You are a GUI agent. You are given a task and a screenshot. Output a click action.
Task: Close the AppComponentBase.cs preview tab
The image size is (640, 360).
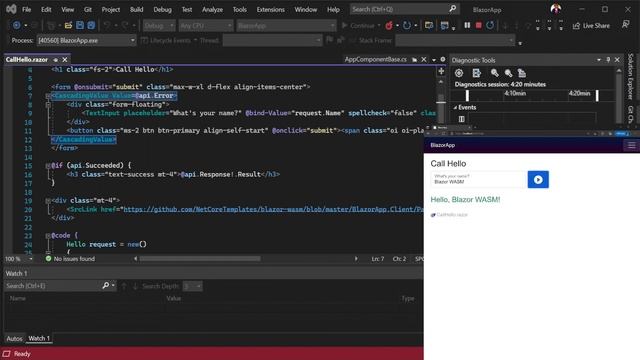tap(424, 60)
